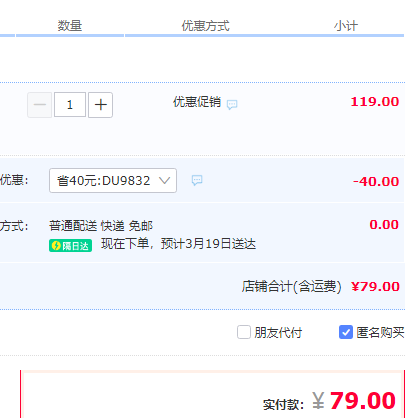The width and height of the screenshot is (414, 418).
Task: Click the 优惠促销 promotion text
Action: point(197,102)
